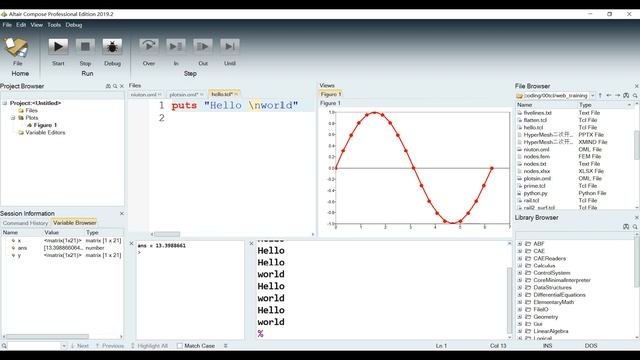Viewport: 640px width, 360px height.
Task: Open the Edit menu
Action: (21, 25)
